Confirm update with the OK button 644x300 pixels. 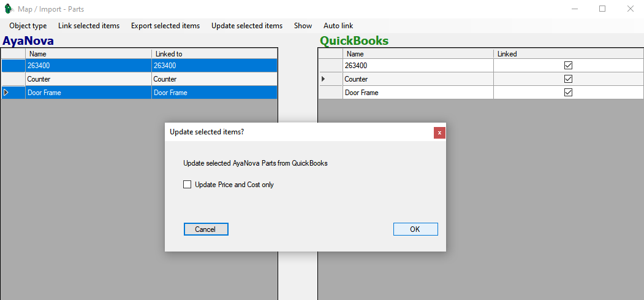coord(415,229)
